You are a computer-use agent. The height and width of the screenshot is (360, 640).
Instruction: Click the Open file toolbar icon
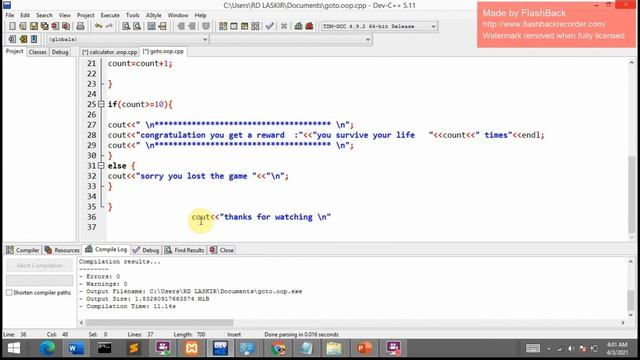23,26
